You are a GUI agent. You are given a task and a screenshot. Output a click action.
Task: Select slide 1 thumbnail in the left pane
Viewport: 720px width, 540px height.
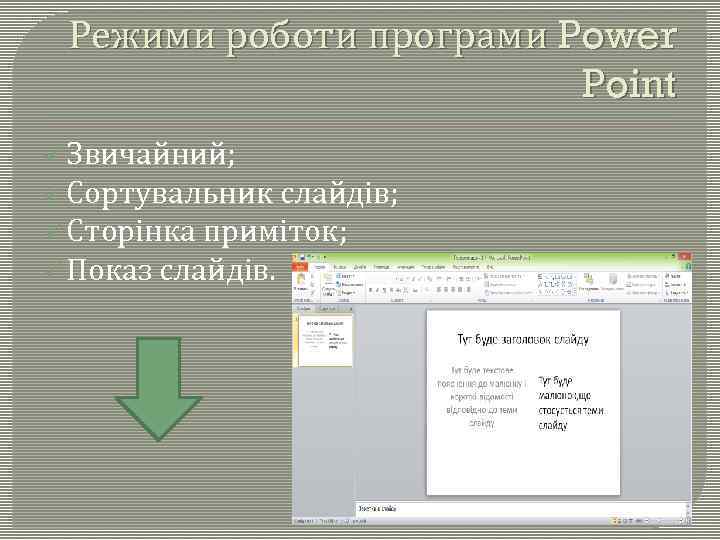click(x=325, y=341)
